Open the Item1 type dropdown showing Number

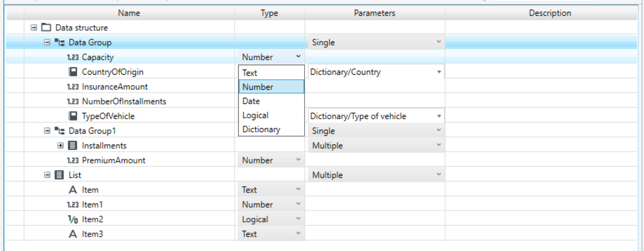coord(271,204)
